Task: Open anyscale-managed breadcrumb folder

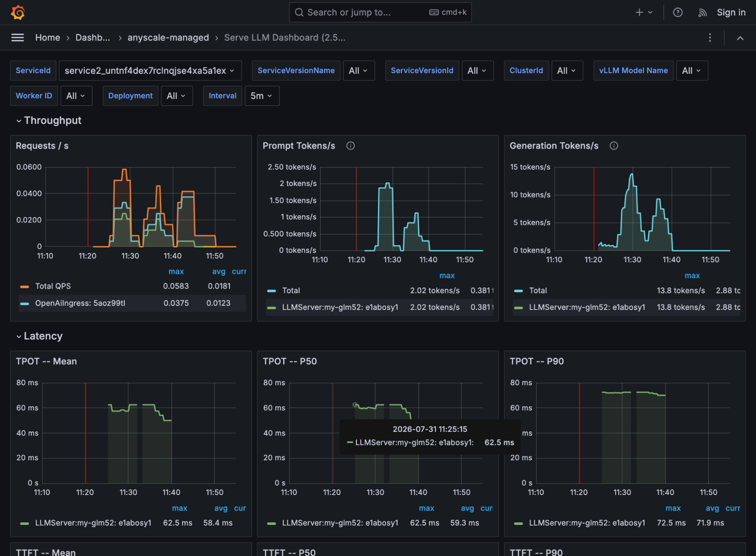Action: [x=168, y=37]
